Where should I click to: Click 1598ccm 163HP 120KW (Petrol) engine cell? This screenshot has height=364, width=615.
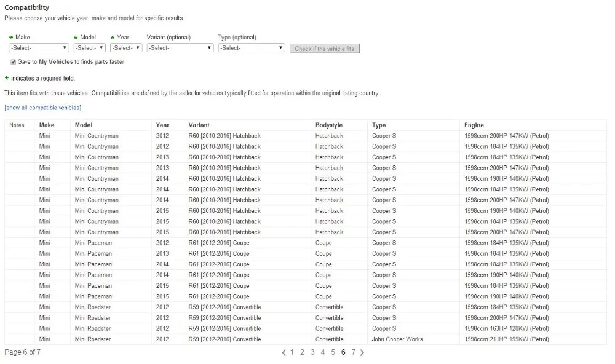(x=507, y=329)
